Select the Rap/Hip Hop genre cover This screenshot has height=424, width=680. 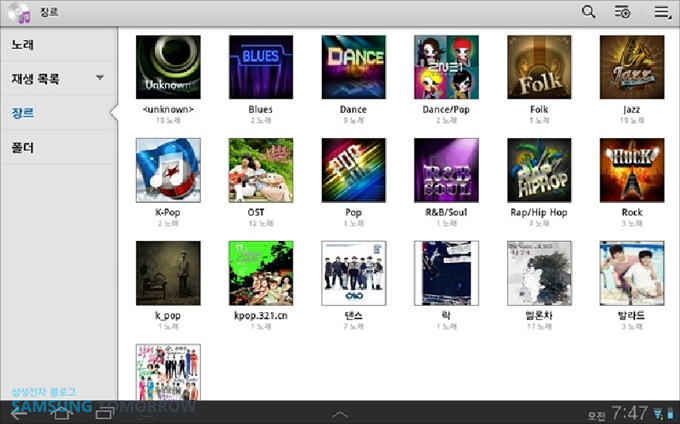539,170
